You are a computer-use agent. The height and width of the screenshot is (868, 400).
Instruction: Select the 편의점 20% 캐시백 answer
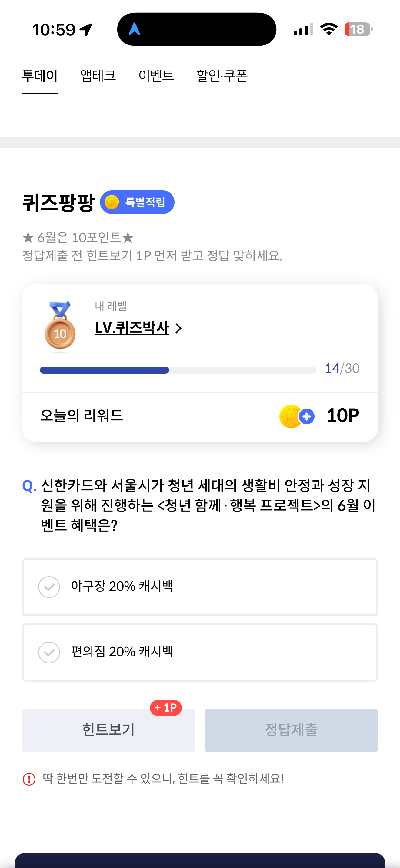click(200, 652)
